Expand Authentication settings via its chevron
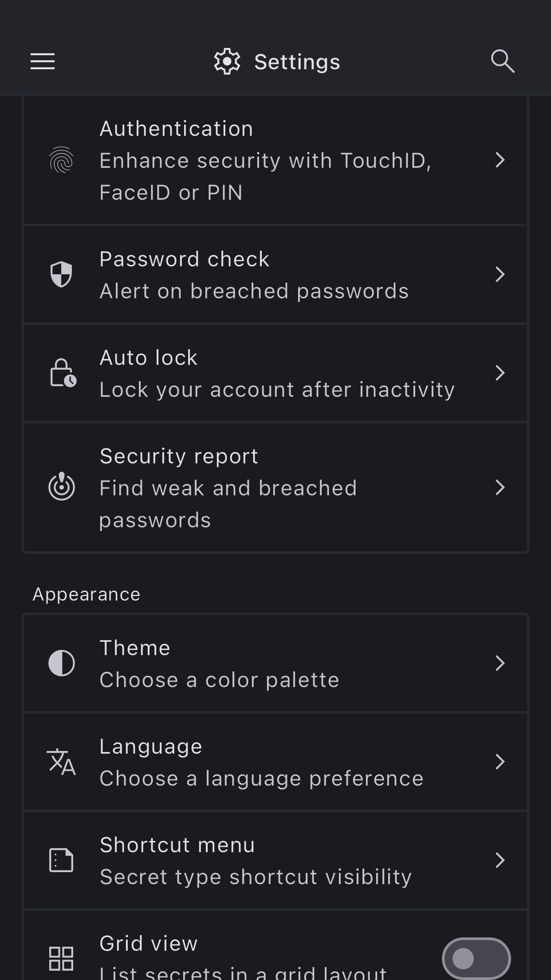This screenshot has width=551, height=980. [500, 160]
